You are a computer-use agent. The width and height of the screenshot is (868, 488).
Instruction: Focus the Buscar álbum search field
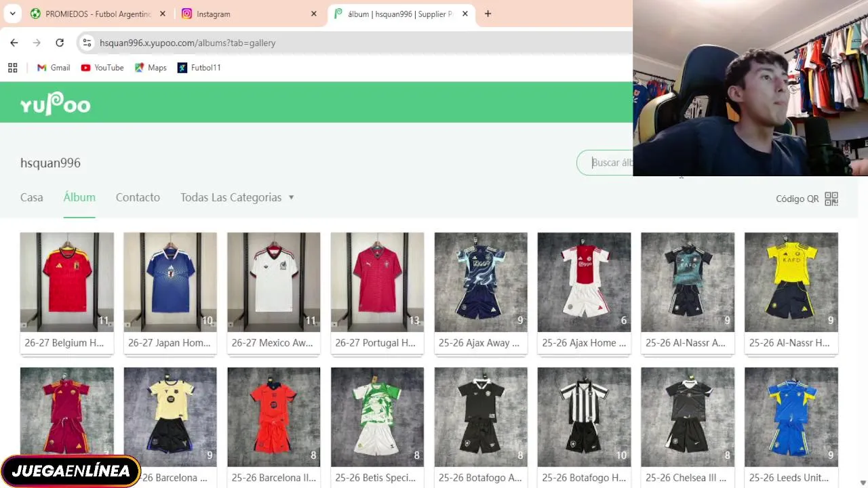pyautogui.click(x=605, y=163)
